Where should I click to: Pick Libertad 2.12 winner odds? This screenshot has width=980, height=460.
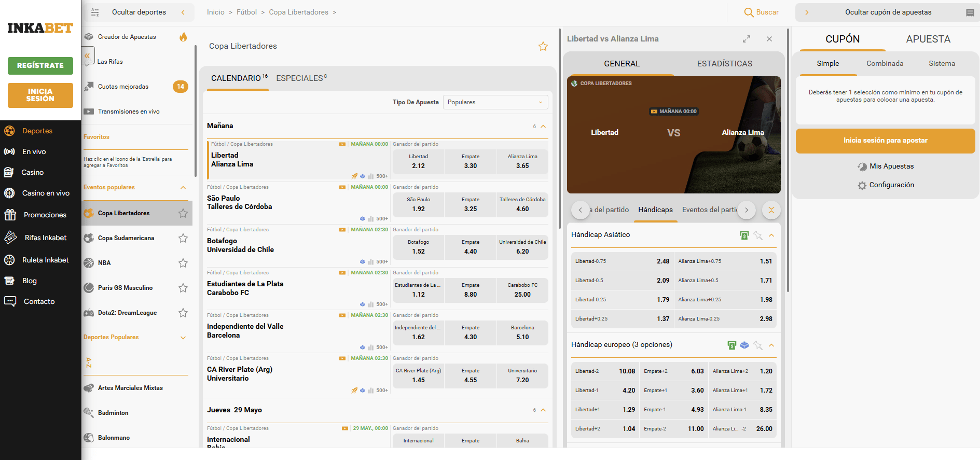tap(418, 161)
